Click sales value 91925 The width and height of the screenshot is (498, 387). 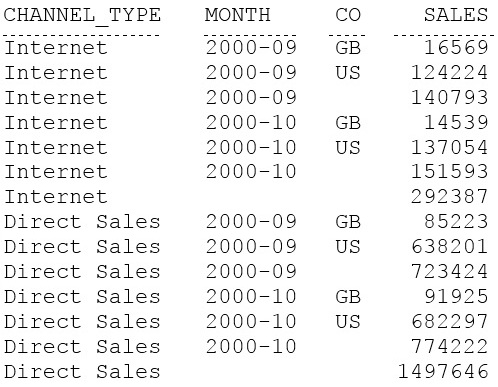456,296
